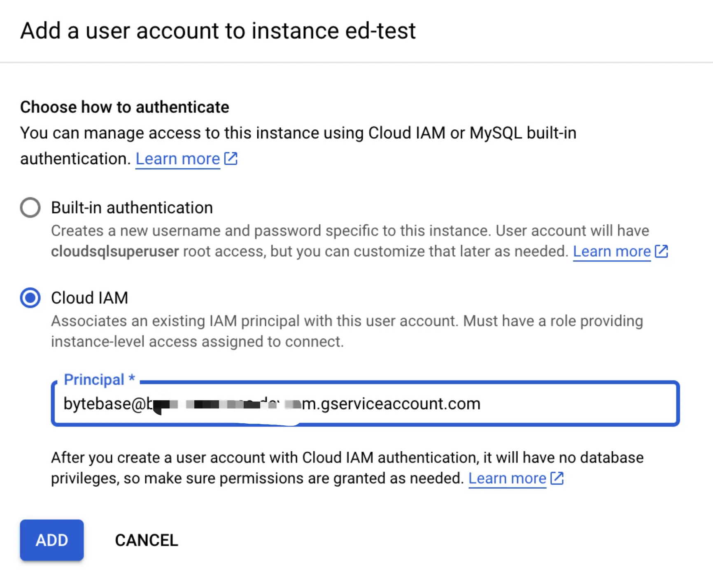The image size is (713, 588).
Task: Open Learn more link about instance authentication
Action: click(x=178, y=159)
